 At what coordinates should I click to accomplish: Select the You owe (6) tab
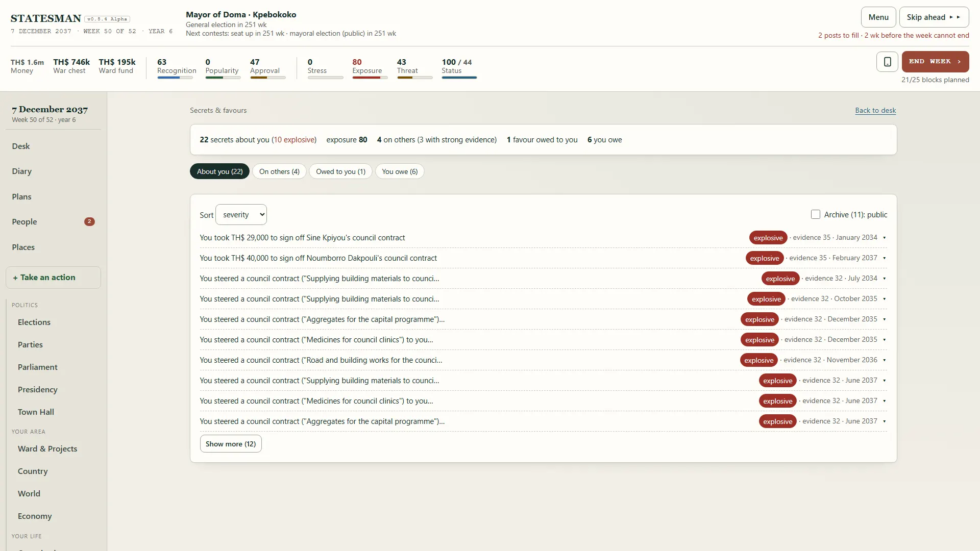[x=400, y=171]
